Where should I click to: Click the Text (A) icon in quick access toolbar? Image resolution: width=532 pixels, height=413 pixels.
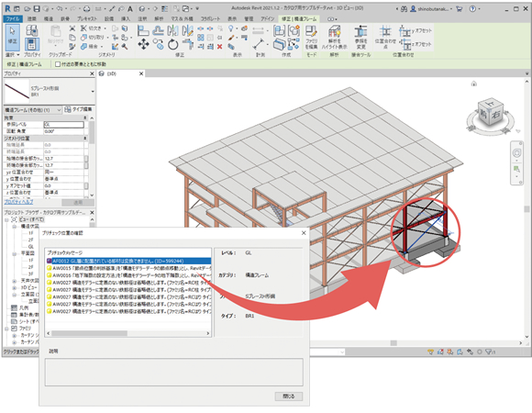(x=130, y=9)
